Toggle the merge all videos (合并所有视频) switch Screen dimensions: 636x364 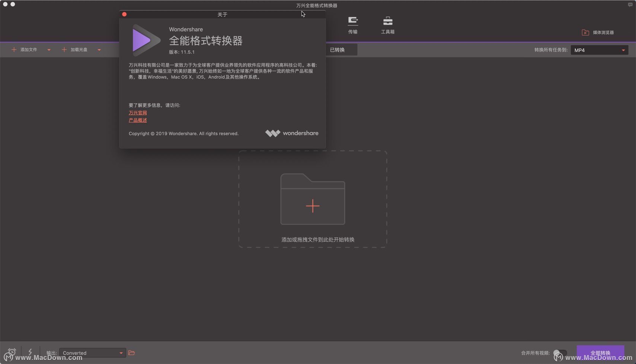click(560, 353)
